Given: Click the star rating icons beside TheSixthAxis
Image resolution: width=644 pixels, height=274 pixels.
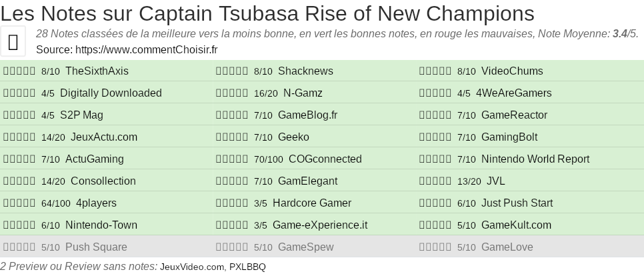Looking at the screenshot, I should [x=19, y=71].
